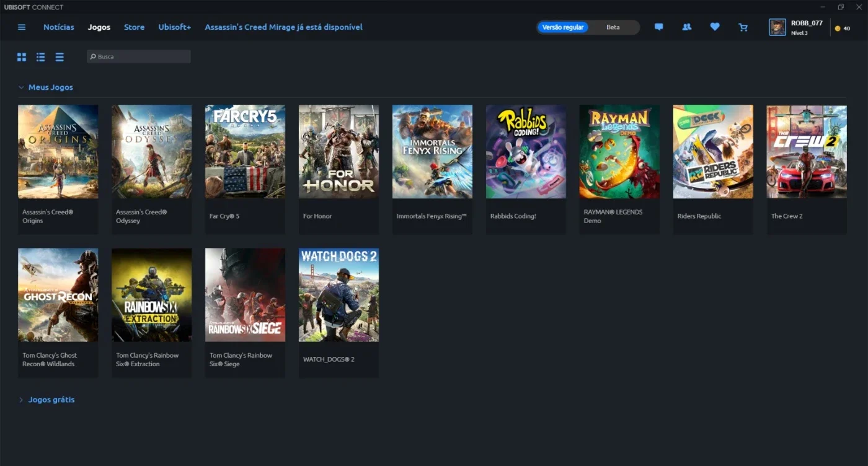The height and width of the screenshot is (466, 868).
Task: Select the Far Cry 5 cover
Action: point(246,152)
